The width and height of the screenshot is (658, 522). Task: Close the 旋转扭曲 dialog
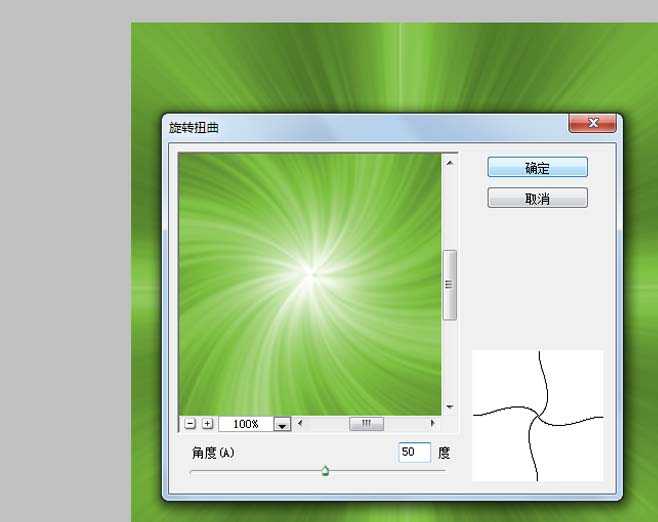593,123
